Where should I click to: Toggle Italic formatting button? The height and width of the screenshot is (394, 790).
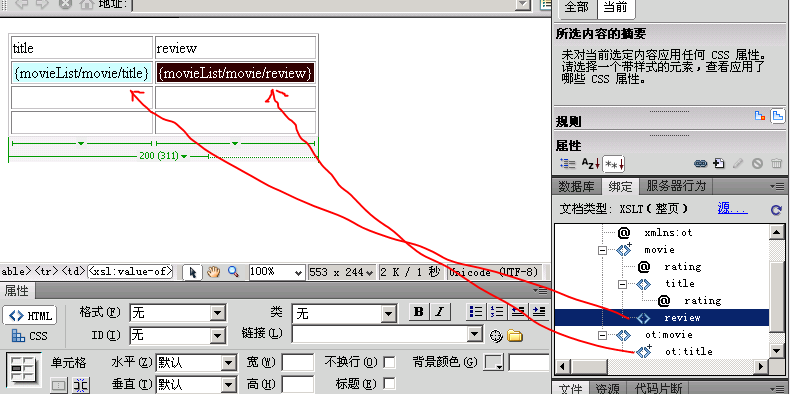(440, 312)
